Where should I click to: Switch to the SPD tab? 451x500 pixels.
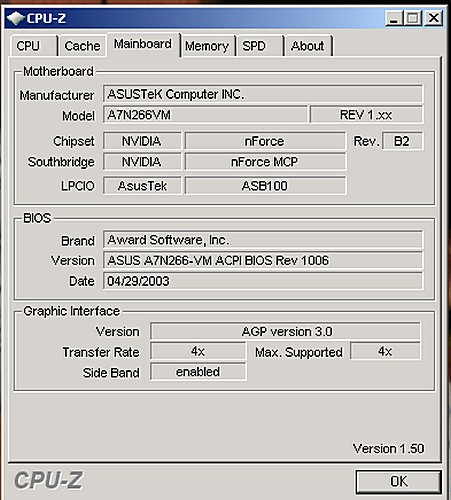[x=260, y=46]
